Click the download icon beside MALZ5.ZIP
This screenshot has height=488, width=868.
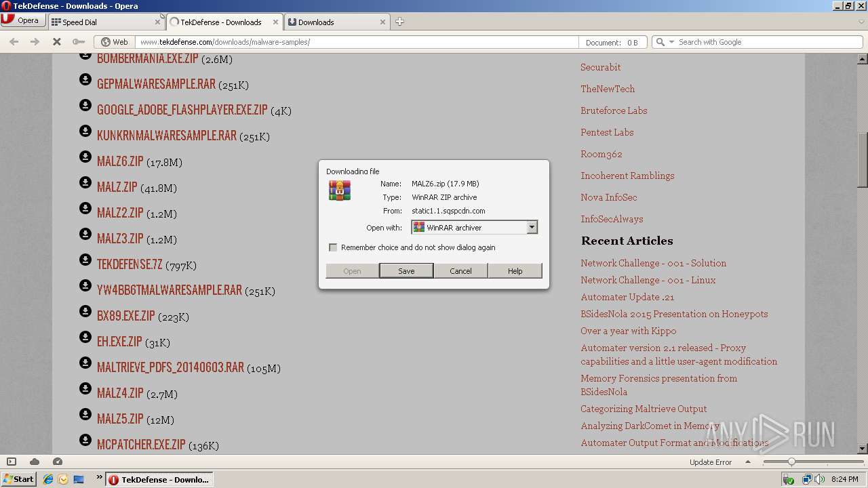(x=85, y=414)
